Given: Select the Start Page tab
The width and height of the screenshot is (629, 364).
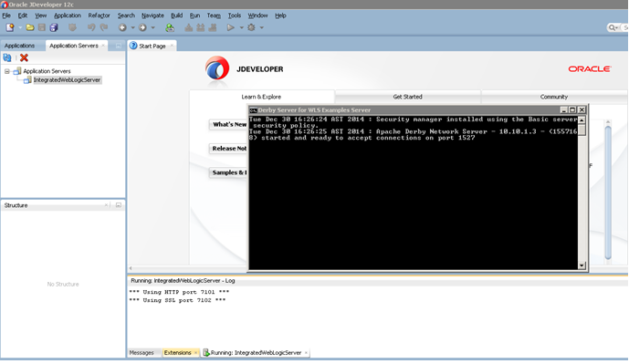Looking at the screenshot, I should point(152,47).
